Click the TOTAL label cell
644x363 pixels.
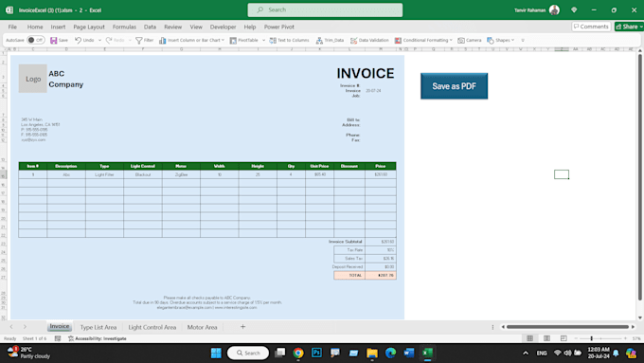click(349, 276)
